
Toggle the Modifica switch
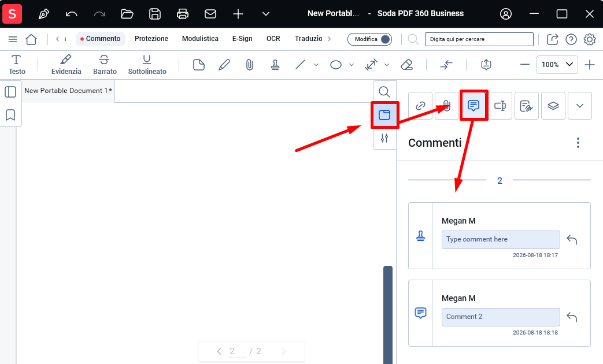[x=369, y=39]
